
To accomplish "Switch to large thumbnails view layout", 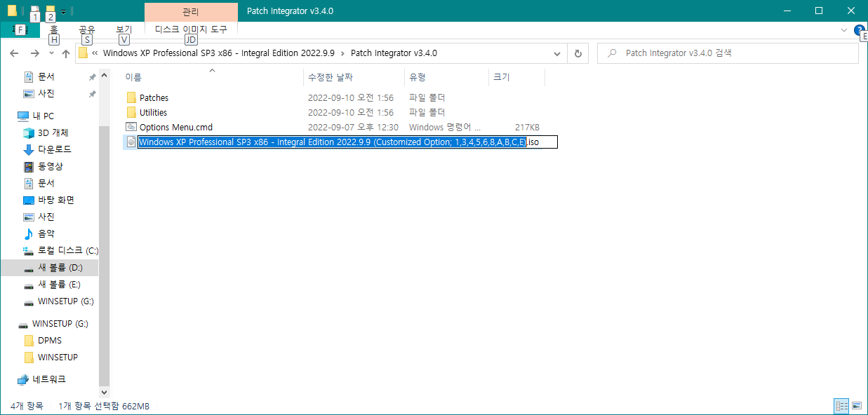I will [857, 406].
